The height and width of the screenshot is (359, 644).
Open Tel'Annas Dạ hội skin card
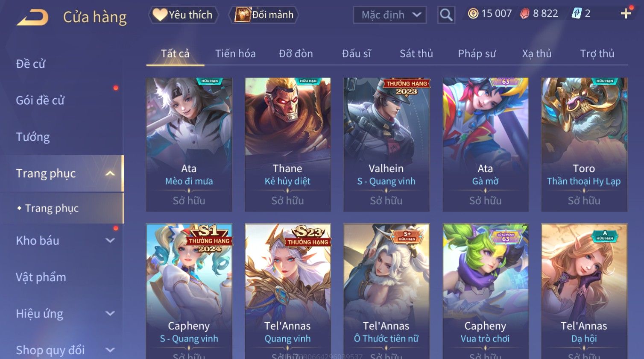tap(584, 291)
